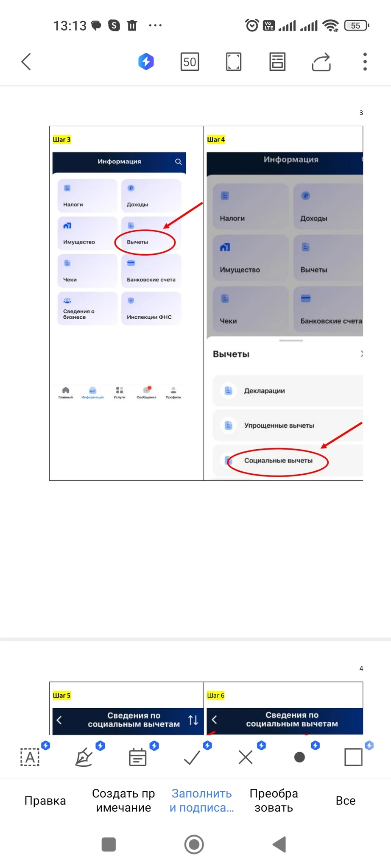Share the document via share icon
This screenshot has width=391, height=868.
[x=321, y=62]
